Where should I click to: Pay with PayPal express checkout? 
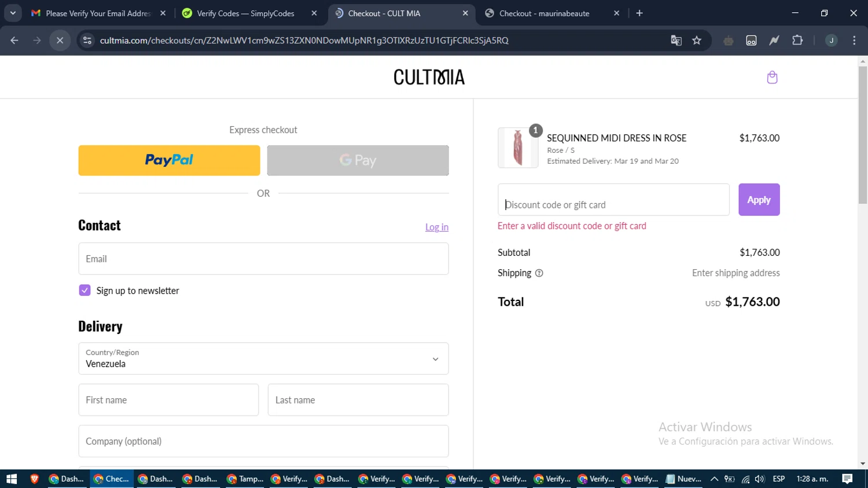click(169, 160)
